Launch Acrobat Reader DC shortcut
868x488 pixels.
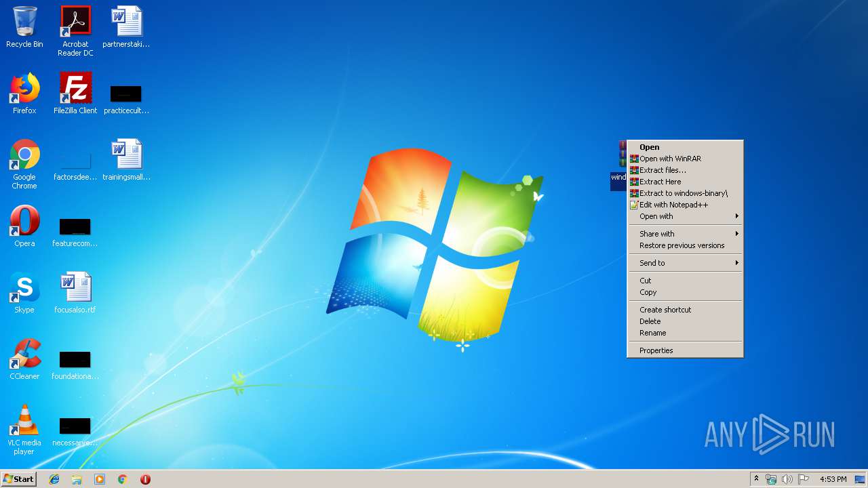75,31
